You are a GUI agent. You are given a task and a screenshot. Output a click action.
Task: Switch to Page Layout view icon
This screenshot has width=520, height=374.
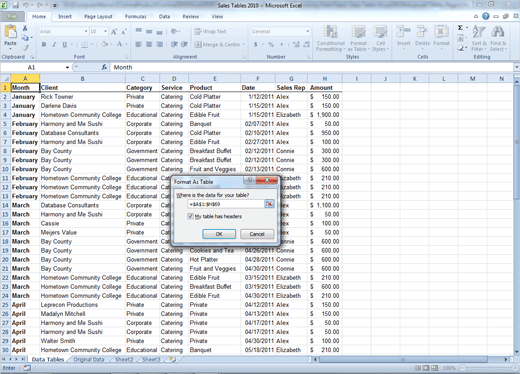pos(426,368)
